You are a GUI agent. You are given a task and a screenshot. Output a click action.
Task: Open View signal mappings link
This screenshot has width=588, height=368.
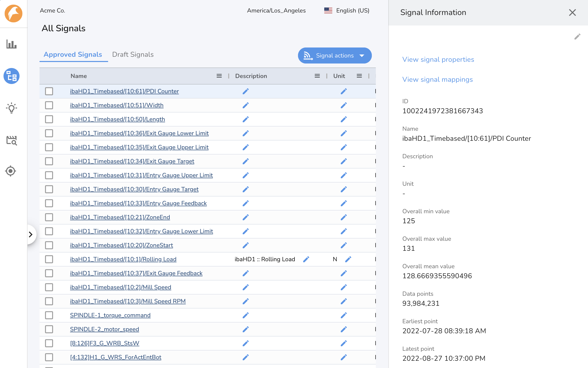(438, 79)
